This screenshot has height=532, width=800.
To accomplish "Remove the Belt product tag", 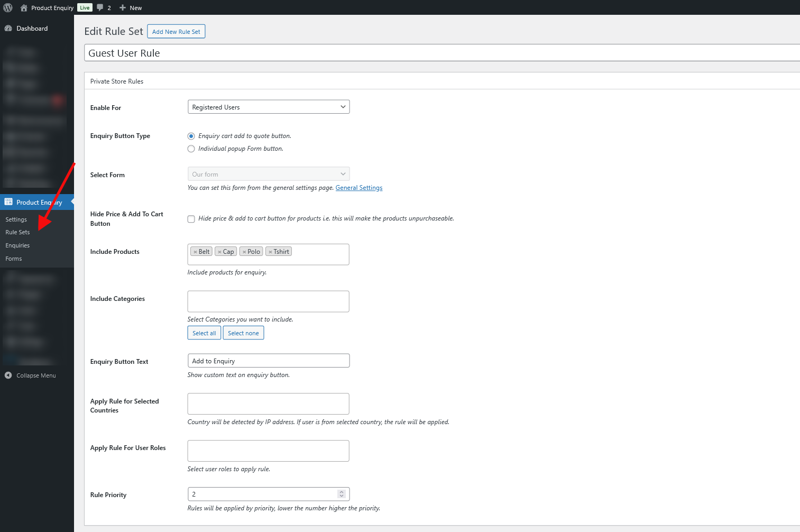I will tap(195, 252).
